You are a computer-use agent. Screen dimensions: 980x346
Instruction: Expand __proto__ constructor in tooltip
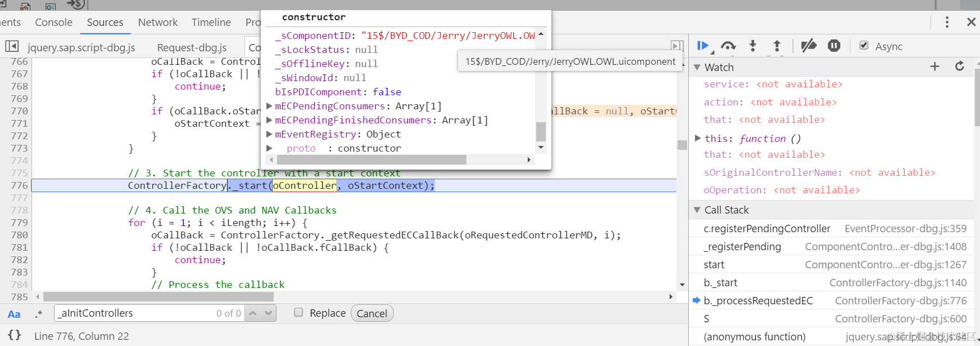pyautogui.click(x=269, y=148)
